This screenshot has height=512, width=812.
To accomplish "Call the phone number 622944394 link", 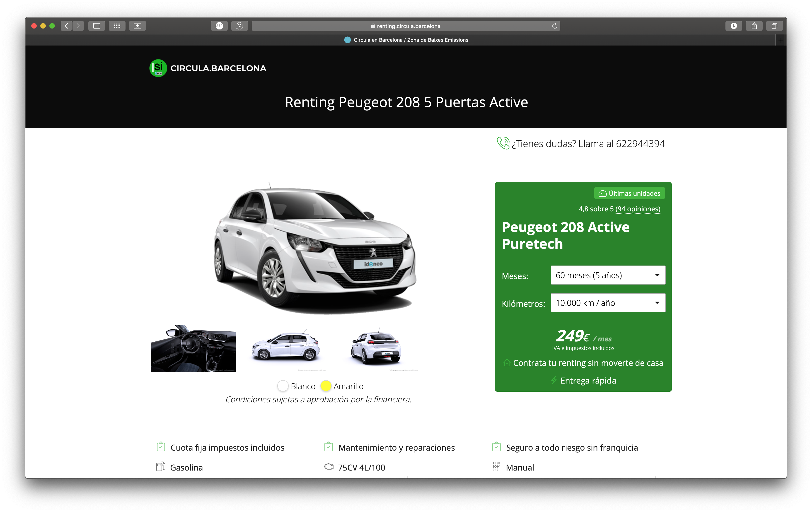I will 640,144.
